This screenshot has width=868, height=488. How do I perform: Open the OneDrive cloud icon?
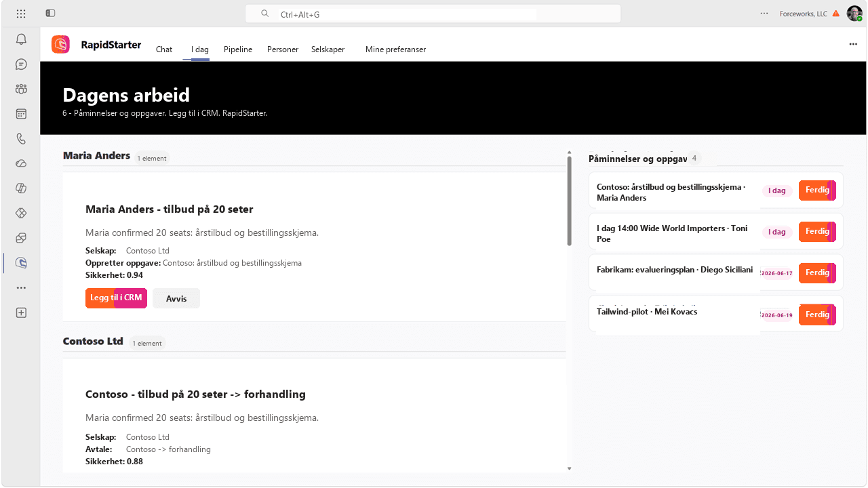(21, 163)
